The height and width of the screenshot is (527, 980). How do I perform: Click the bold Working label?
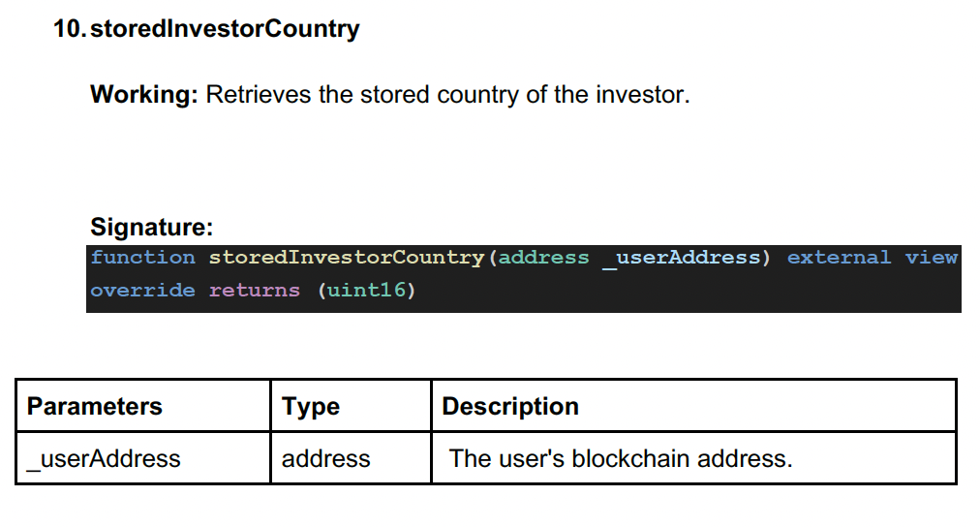[x=144, y=95]
